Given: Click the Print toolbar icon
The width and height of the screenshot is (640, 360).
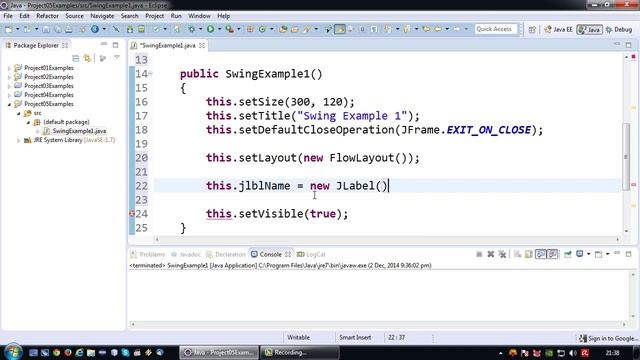Looking at the screenshot, I should [69, 29].
